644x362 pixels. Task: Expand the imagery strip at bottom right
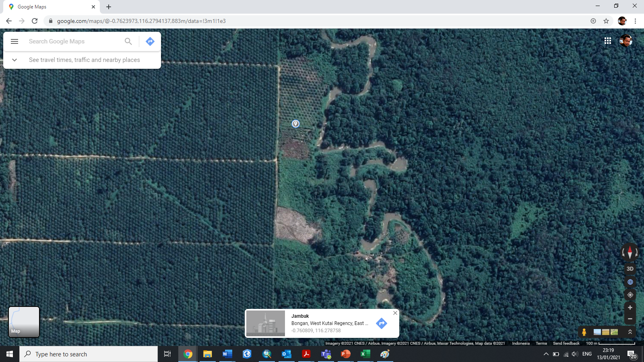pyautogui.click(x=630, y=332)
